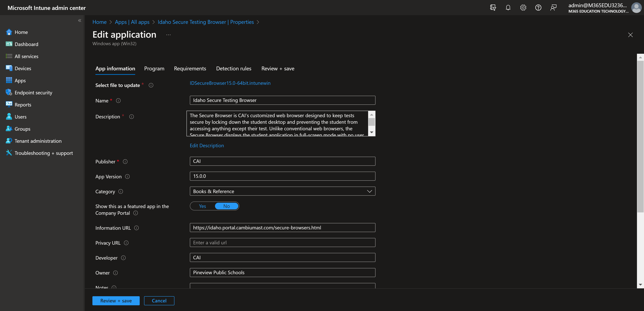This screenshot has width=644, height=311.
Task: Click into the Owner field
Action: pyautogui.click(x=282, y=273)
